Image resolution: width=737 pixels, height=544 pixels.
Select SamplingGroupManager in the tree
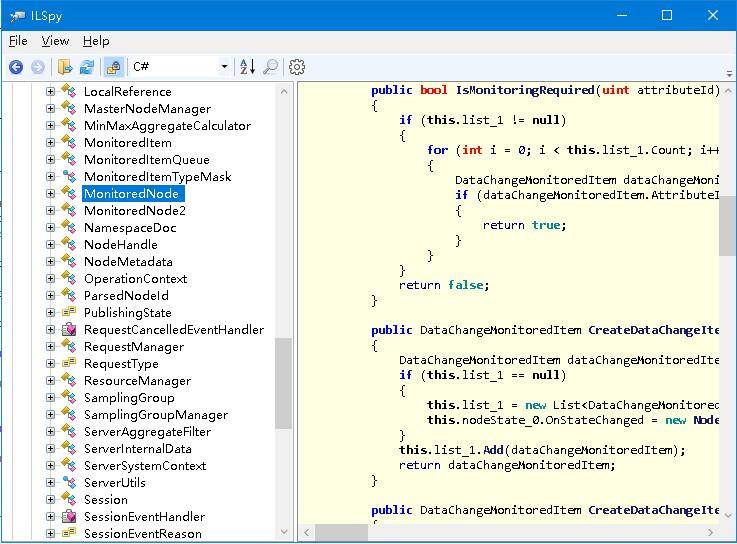pos(156,415)
